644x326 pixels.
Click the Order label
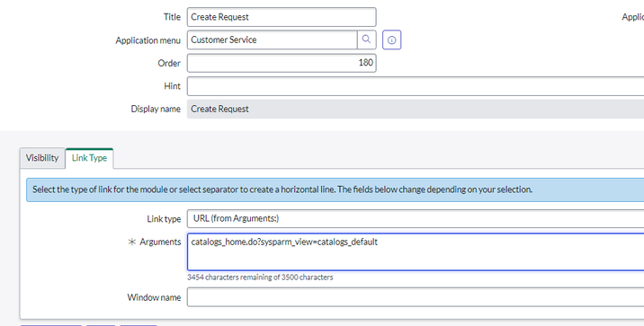coord(169,63)
